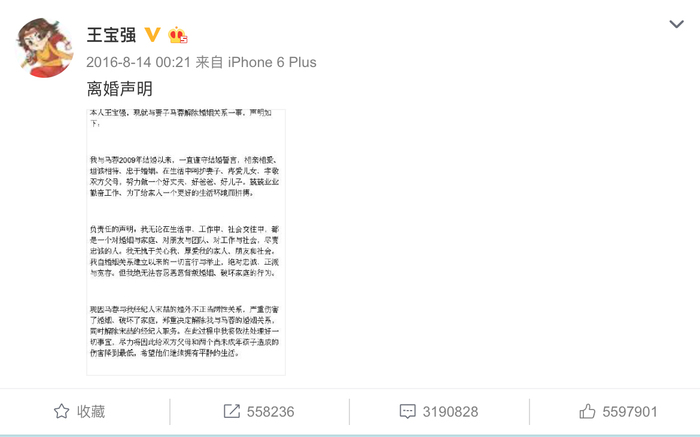Screen dimensions: 700x437
Task: Click the paragraph beginning 负责任的声明 in the image
Action: (x=184, y=251)
